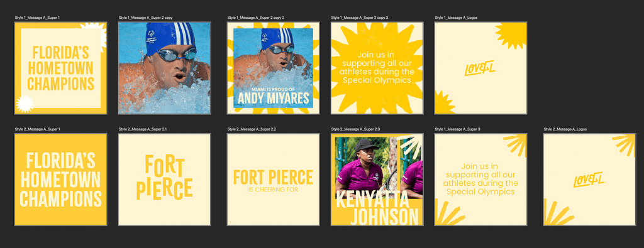Click the LoveFL logo in the bottom row
This screenshot has height=248, width=644.
tap(589, 180)
